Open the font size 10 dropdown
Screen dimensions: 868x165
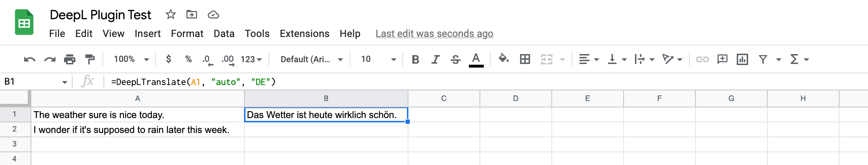[x=378, y=59]
